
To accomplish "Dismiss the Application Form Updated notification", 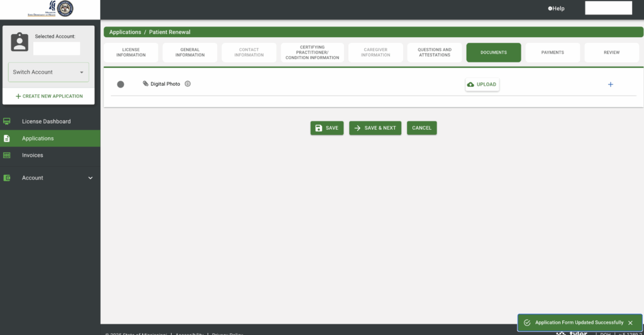I will (x=630, y=323).
